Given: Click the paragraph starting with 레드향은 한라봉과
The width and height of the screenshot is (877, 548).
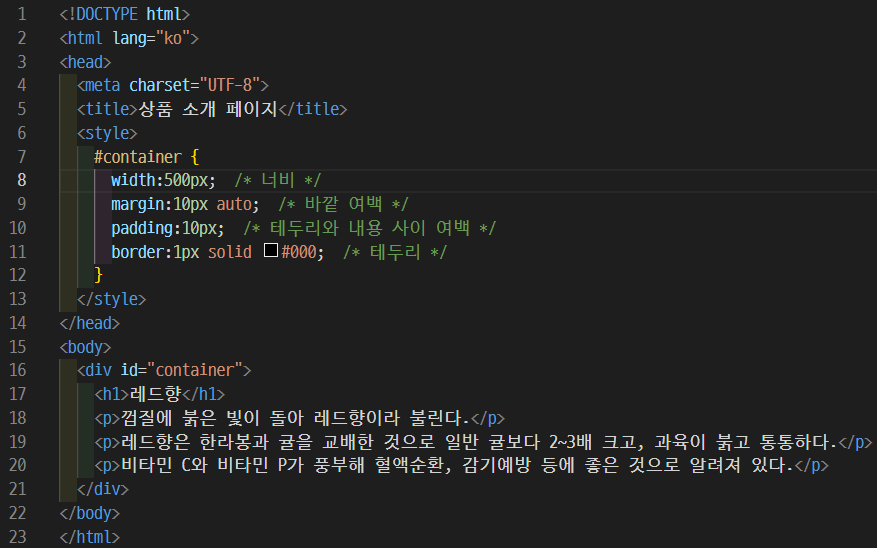Looking at the screenshot, I should pos(483,442).
